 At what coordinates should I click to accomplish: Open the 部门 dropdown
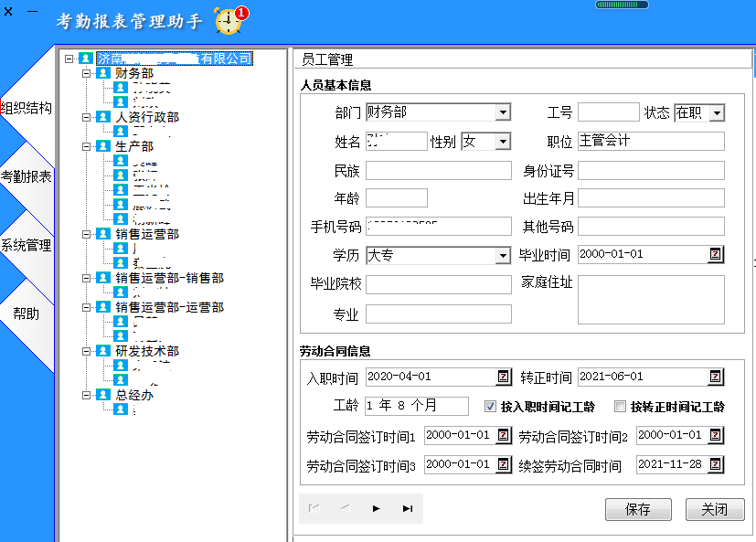point(503,112)
